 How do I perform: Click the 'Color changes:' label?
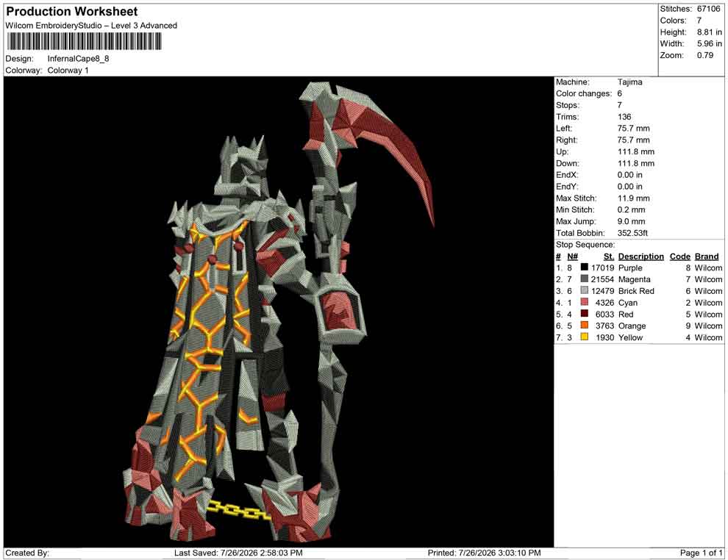pos(584,93)
